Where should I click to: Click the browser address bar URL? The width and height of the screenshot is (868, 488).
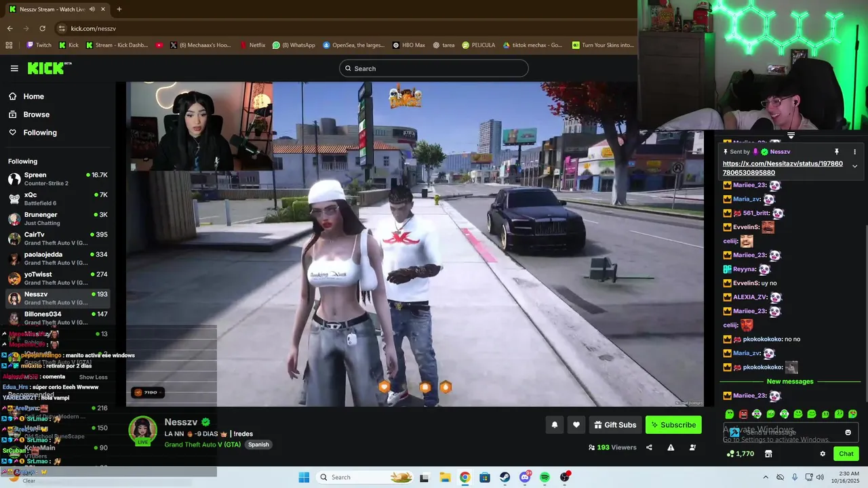tap(93, 28)
